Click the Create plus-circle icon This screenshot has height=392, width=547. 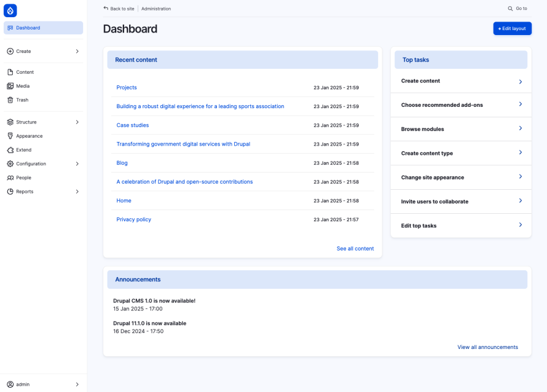tap(10, 51)
